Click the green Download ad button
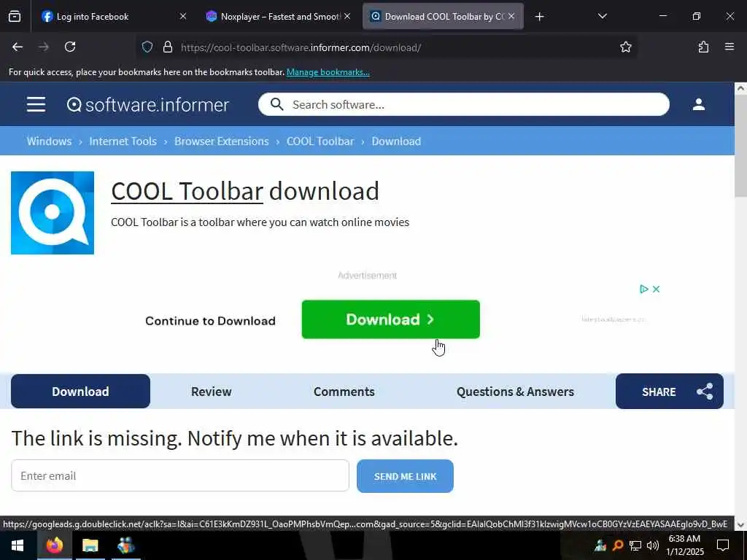The height and width of the screenshot is (560, 747). tap(391, 319)
